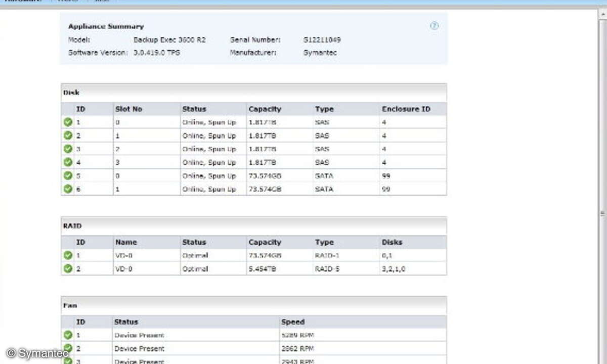Select the VD-0 name in RAID row 2

tap(123, 268)
